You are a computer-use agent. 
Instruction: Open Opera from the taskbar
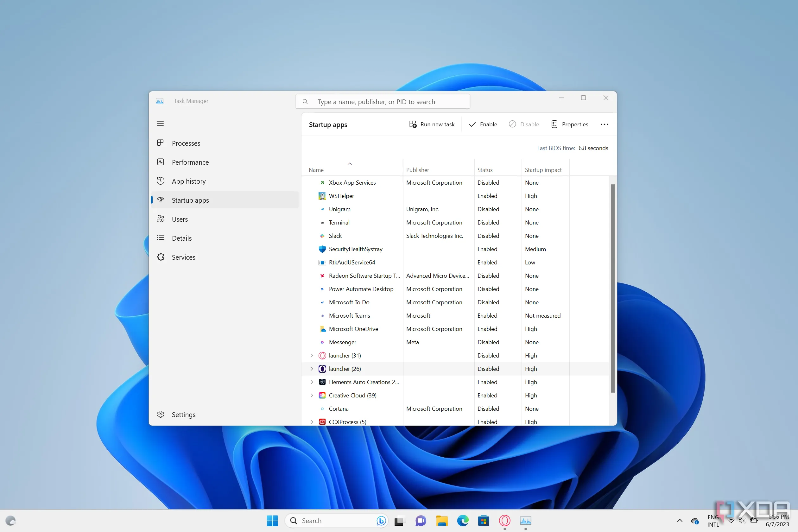pyautogui.click(x=504, y=521)
